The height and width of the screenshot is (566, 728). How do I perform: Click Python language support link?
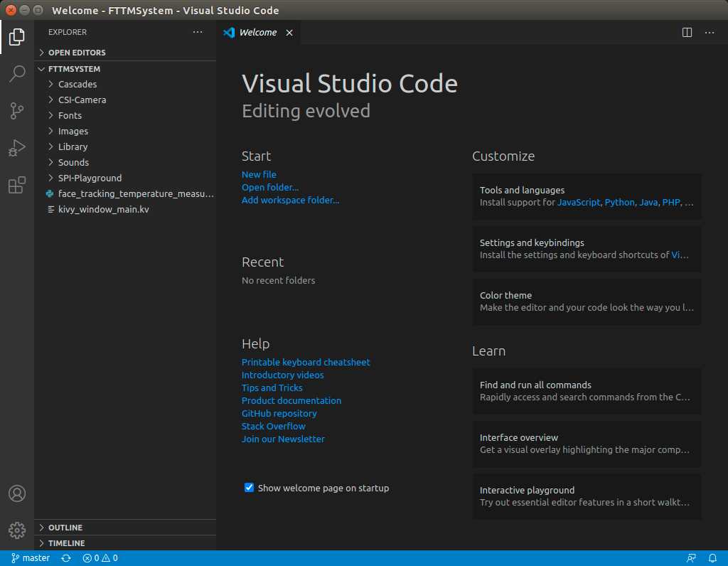pyautogui.click(x=619, y=203)
